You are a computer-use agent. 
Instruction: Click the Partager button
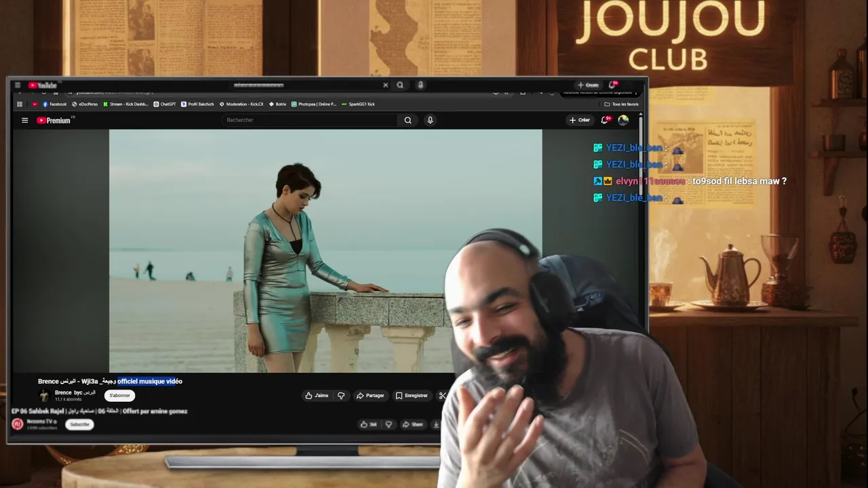pos(370,396)
